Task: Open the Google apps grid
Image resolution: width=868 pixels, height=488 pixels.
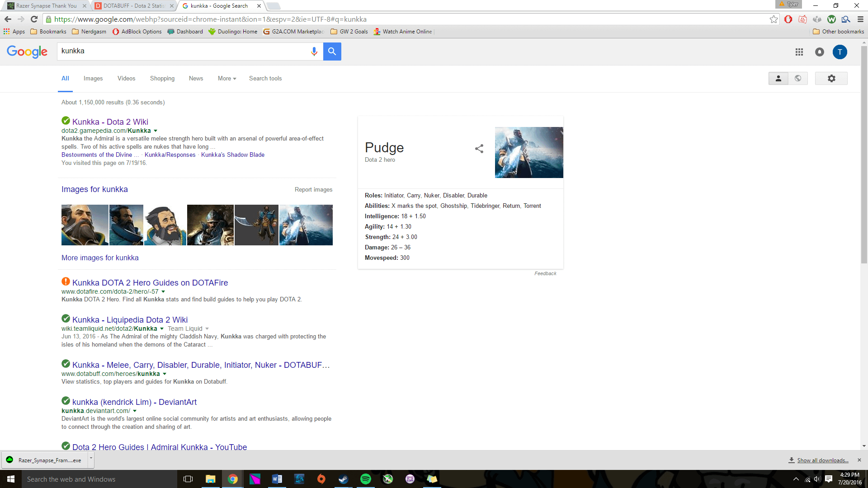Action: click(799, 52)
